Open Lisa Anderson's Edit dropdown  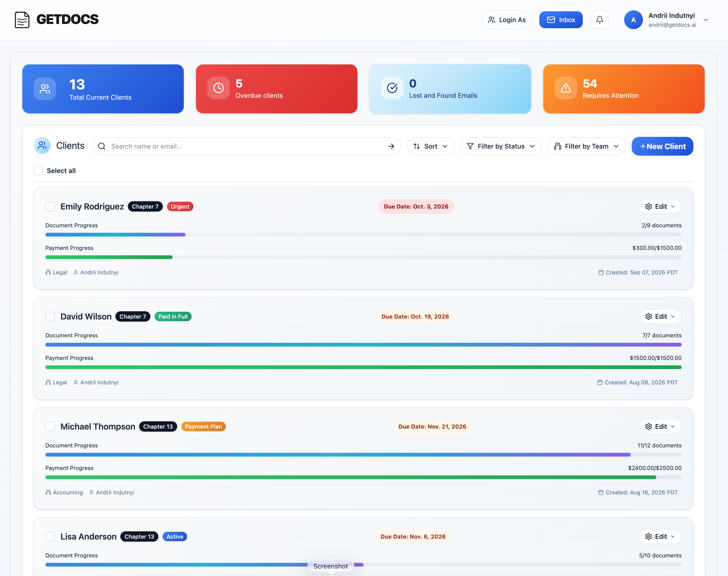coord(660,537)
